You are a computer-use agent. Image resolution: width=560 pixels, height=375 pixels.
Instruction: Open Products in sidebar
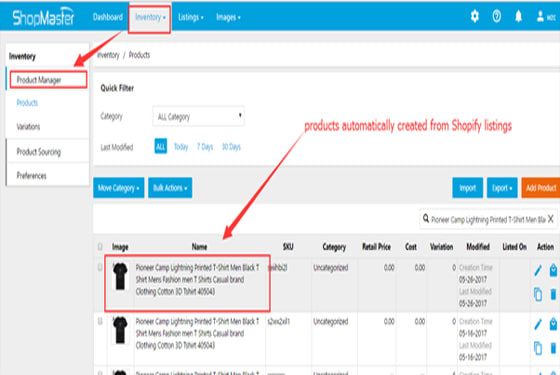[27, 103]
